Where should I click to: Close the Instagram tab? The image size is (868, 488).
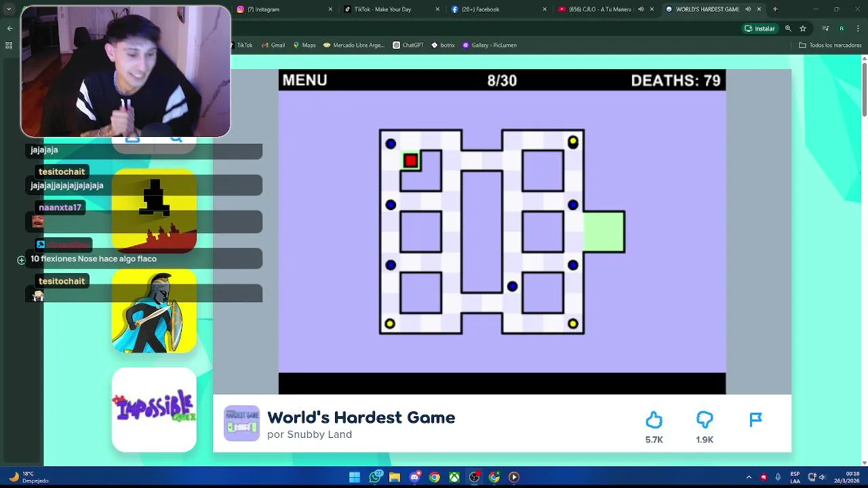[x=330, y=9]
